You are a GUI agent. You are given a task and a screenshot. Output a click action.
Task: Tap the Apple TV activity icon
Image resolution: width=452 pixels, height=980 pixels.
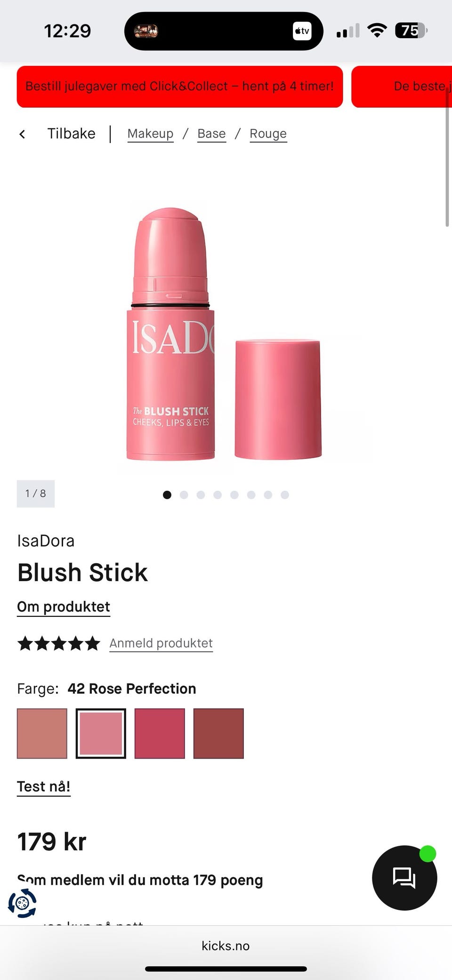[x=302, y=31]
